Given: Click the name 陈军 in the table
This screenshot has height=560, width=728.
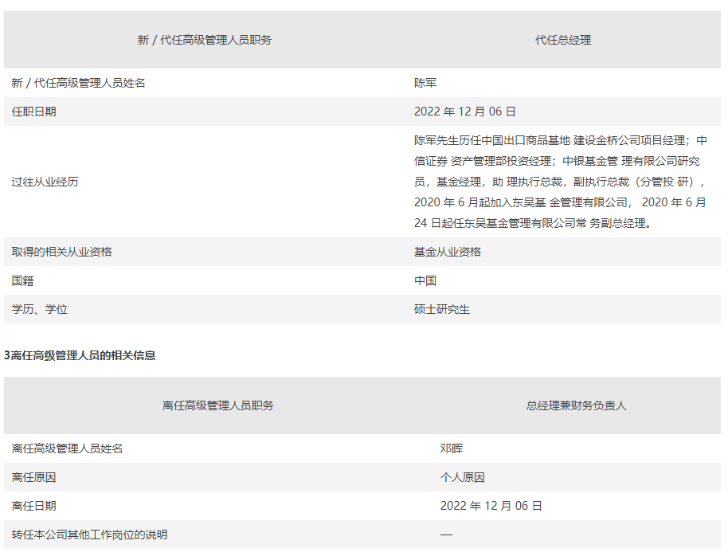Looking at the screenshot, I should click(x=425, y=83).
